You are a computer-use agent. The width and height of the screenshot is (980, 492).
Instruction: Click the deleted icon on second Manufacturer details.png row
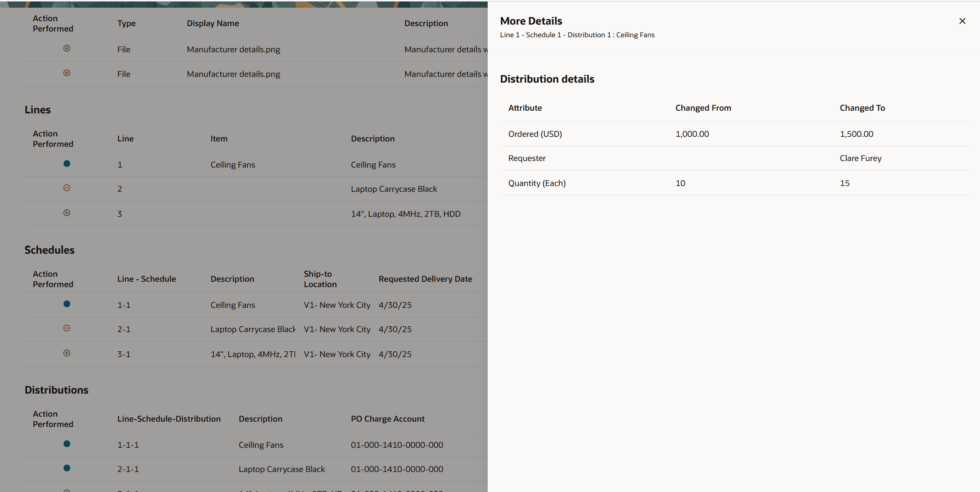[67, 73]
